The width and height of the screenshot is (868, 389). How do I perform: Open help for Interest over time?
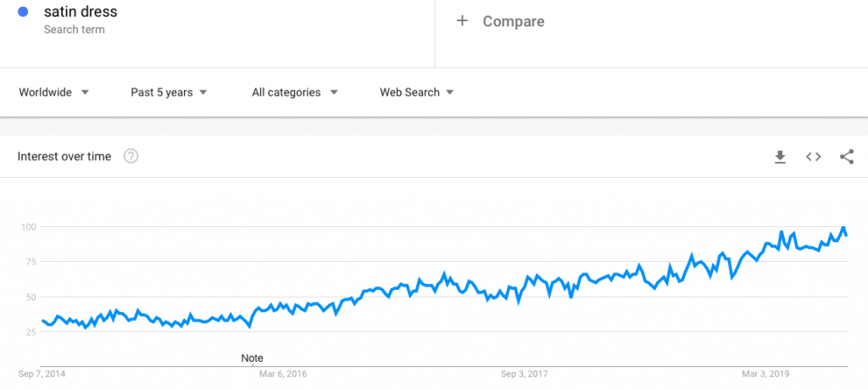pos(131,157)
